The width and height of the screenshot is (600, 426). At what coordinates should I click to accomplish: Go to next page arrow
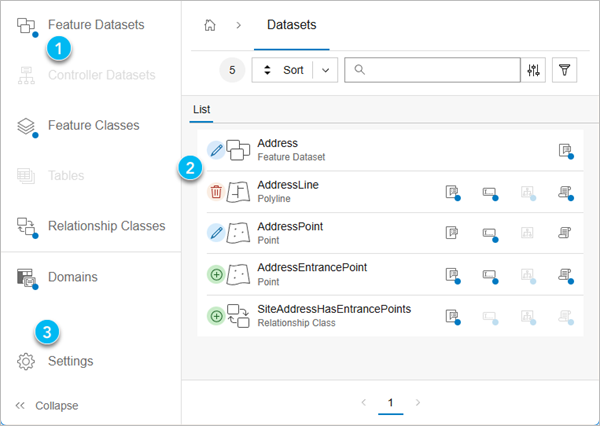click(417, 402)
